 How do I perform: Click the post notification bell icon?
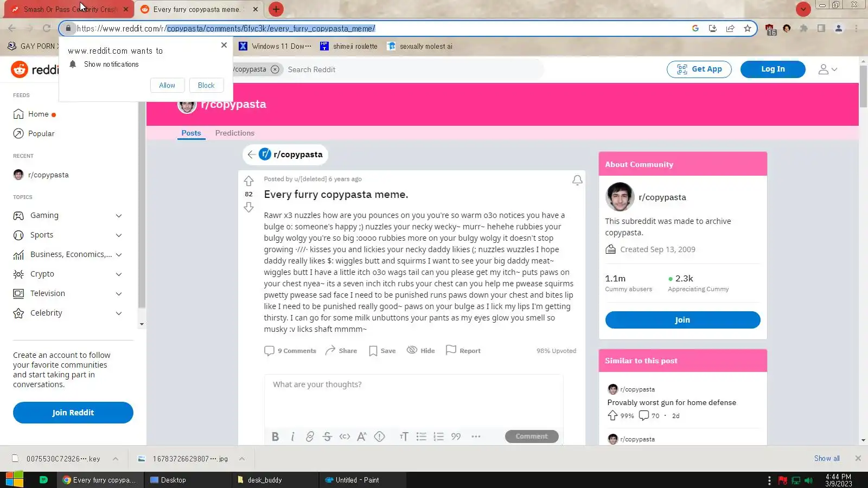577,180
